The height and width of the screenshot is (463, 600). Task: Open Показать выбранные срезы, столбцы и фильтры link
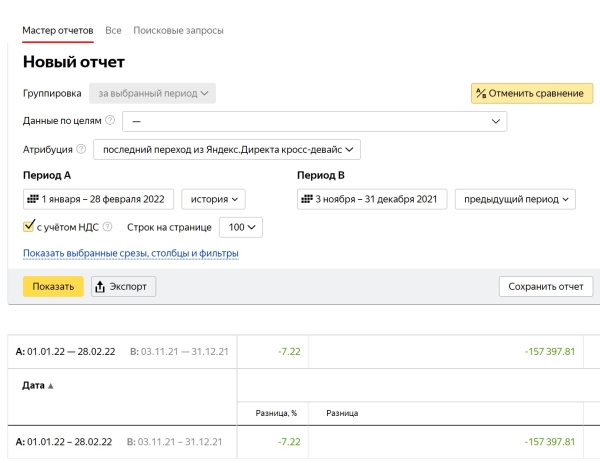(130, 254)
